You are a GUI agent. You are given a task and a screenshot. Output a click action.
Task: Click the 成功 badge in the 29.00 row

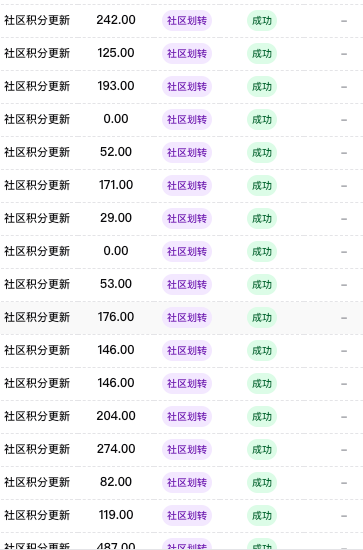tap(262, 219)
